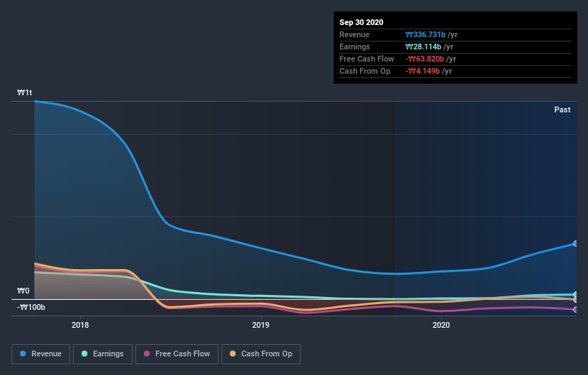Viewport: 588px width, 375px height.
Task: Click the ₩336.731b revenue value
Action: pyautogui.click(x=425, y=34)
